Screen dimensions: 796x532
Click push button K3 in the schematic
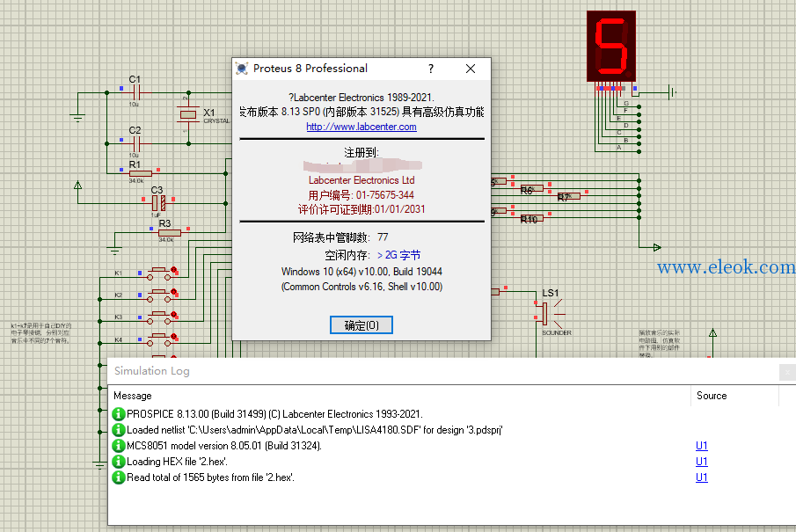tap(159, 317)
